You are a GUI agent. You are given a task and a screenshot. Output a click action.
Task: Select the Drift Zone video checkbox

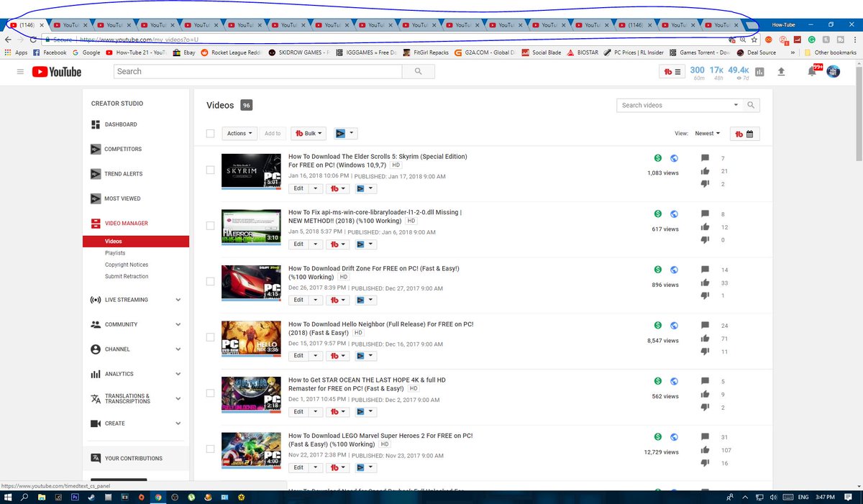tap(210, 281)
